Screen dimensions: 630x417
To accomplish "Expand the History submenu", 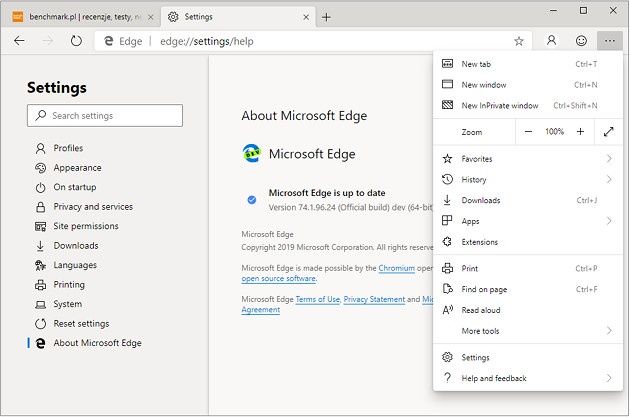I will click(528, 180).
